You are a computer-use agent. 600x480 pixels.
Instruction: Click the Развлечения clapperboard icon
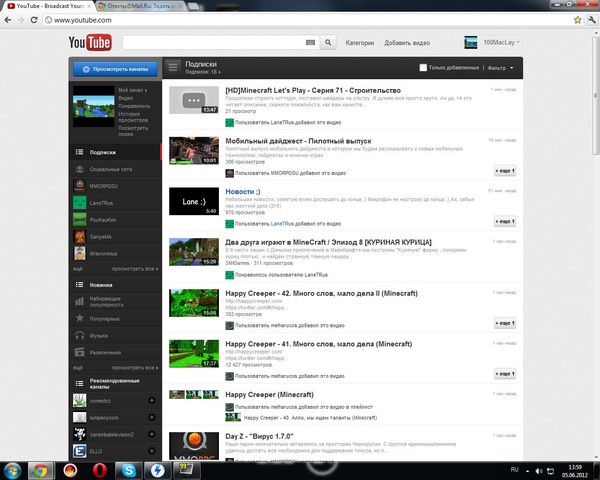click(x=80, y=352)
